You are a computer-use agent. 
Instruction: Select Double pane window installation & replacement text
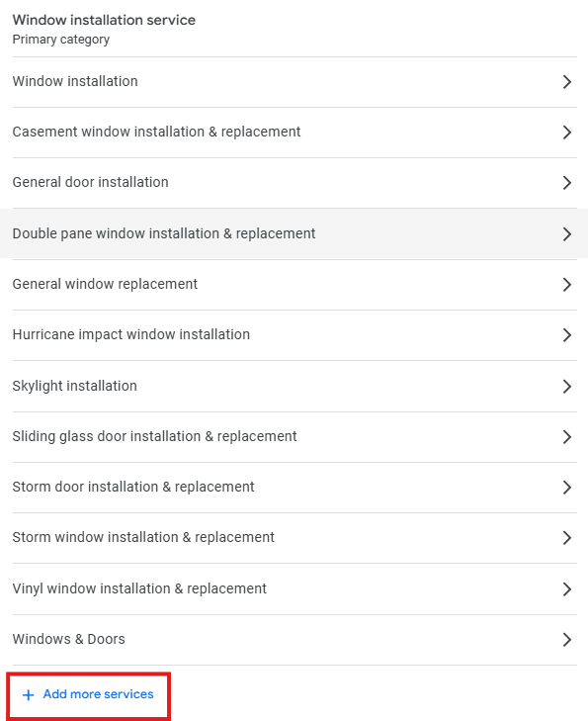pos(164,233)
